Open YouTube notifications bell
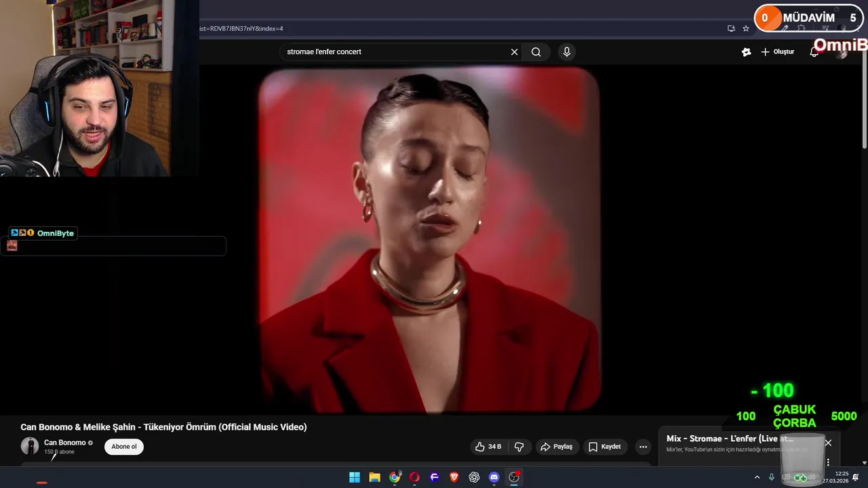This screenshot has width=868, height=488. tap(814, 52)
